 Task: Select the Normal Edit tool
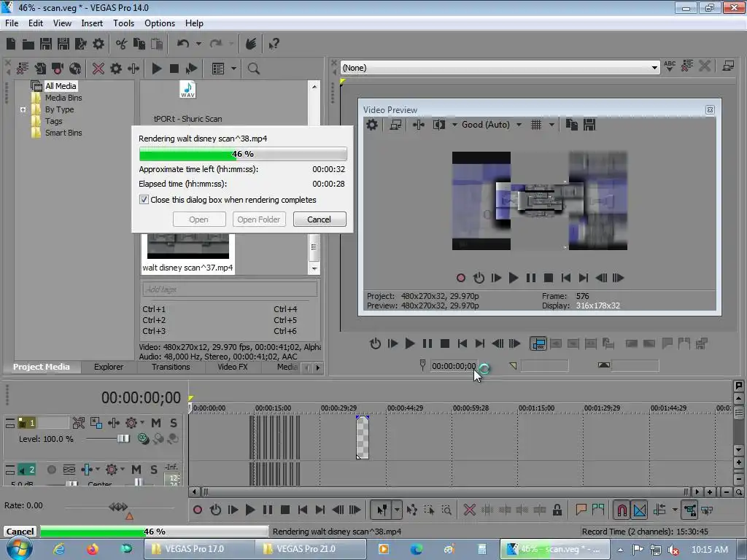pyautogui.click(x=382, y=510)
